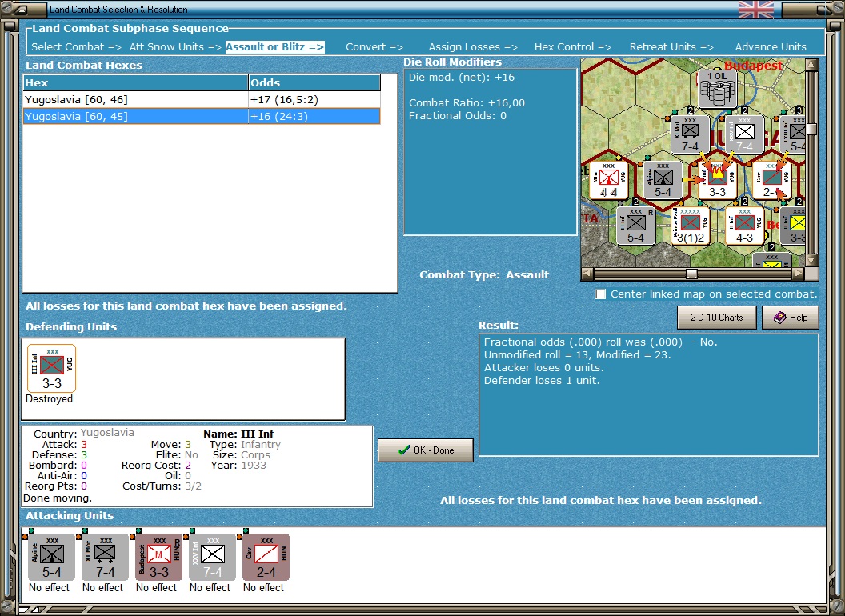Click the Hex Control subphase step
This screenshot has width=845, height=616.
point(572,47)
